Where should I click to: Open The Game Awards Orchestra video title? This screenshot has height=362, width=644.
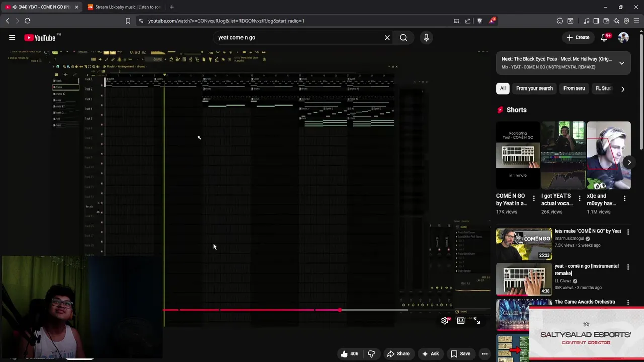(x=585, y=302)
